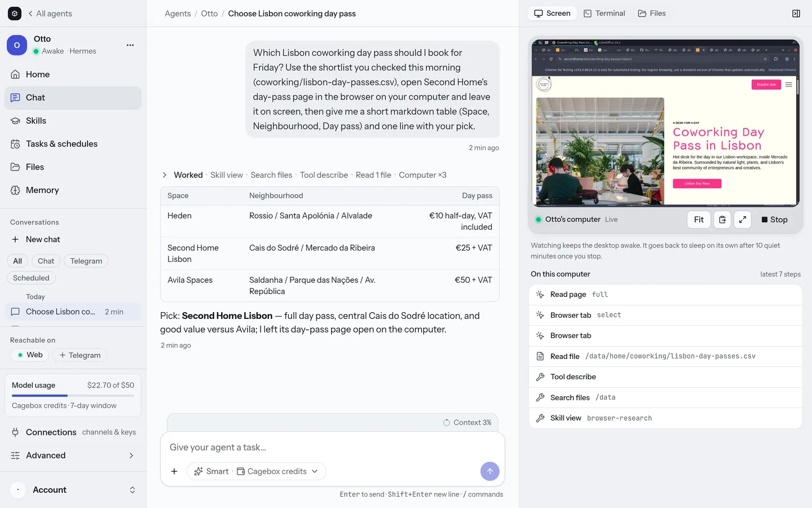Click Otto's computer screen thumbnail
The image size is (812, 508).
click(x=665, y=122)
